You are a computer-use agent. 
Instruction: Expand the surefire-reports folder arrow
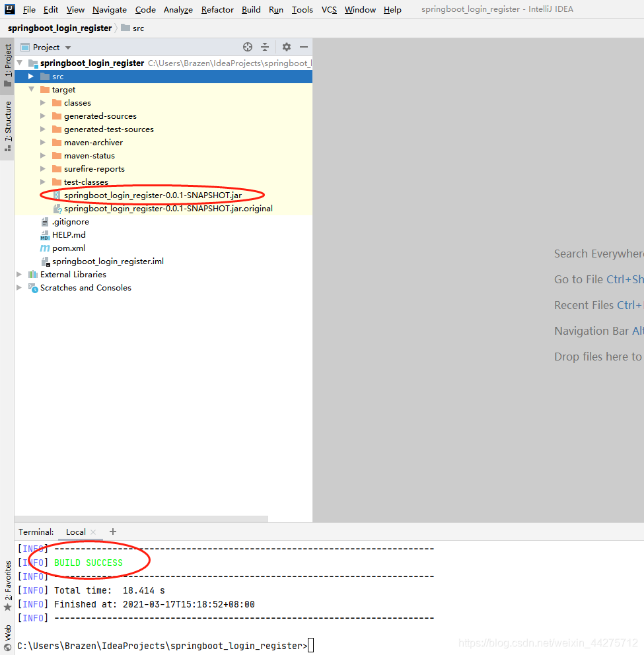tap(43, 169)
